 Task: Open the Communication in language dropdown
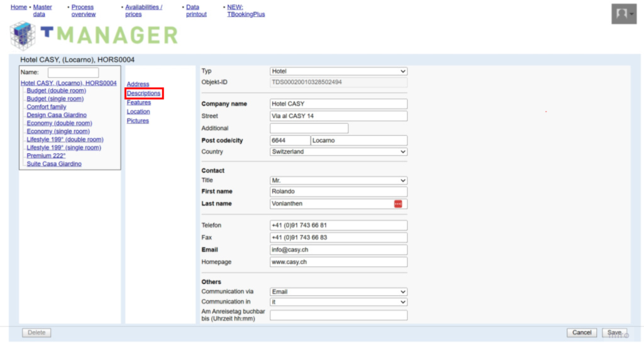pos(338,302)
